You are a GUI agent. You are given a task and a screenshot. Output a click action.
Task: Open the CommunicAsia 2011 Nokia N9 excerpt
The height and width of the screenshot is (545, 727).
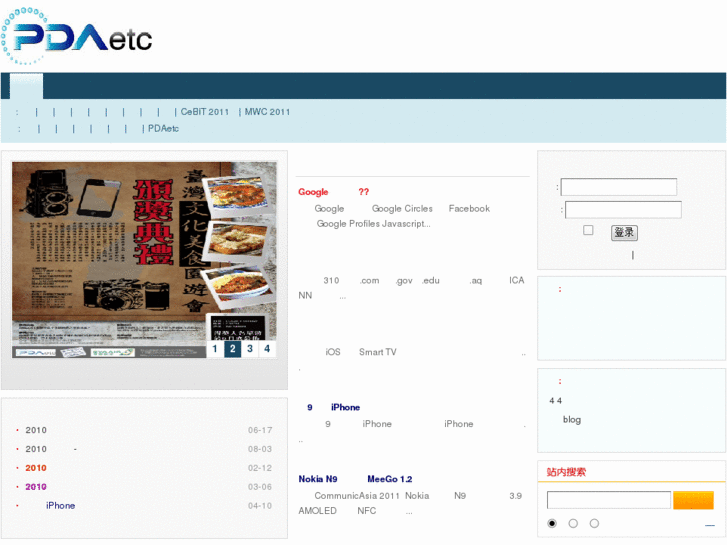point(410,503)
